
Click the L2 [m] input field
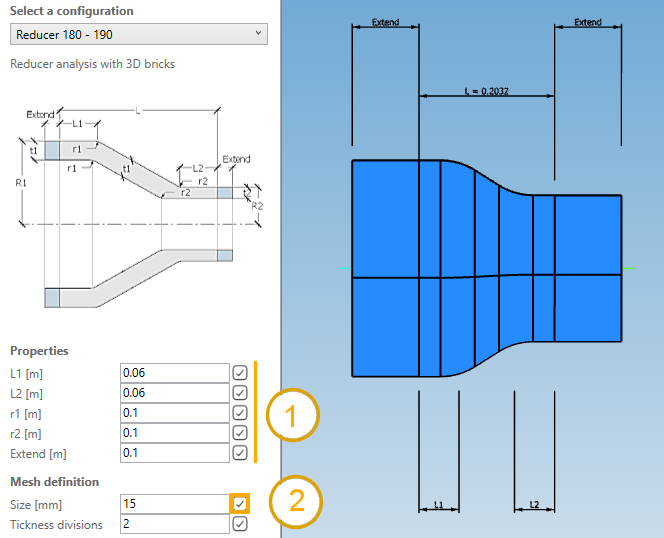pyautogui.click(x=175, y=393)
